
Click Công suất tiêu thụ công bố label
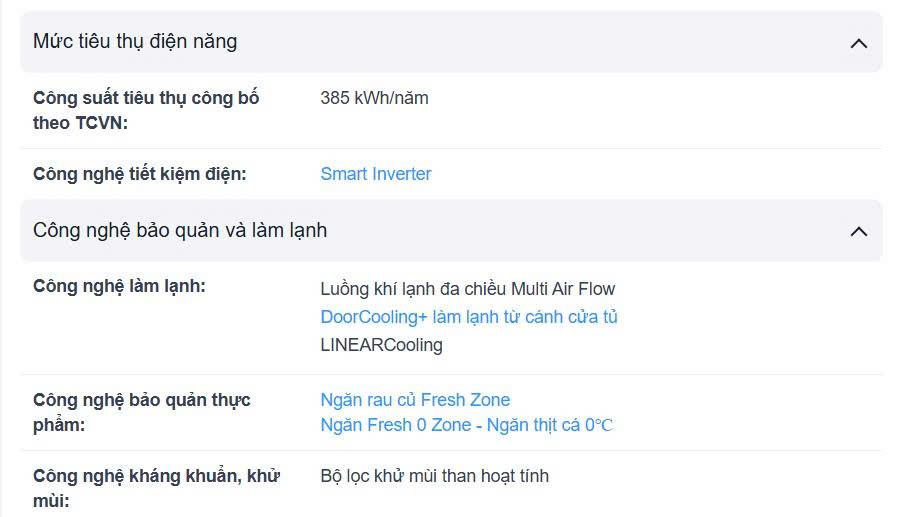146,98
